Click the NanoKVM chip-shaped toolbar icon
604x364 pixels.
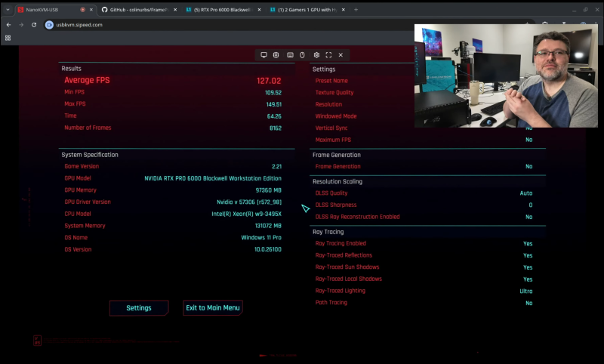[x=276, y=55]
